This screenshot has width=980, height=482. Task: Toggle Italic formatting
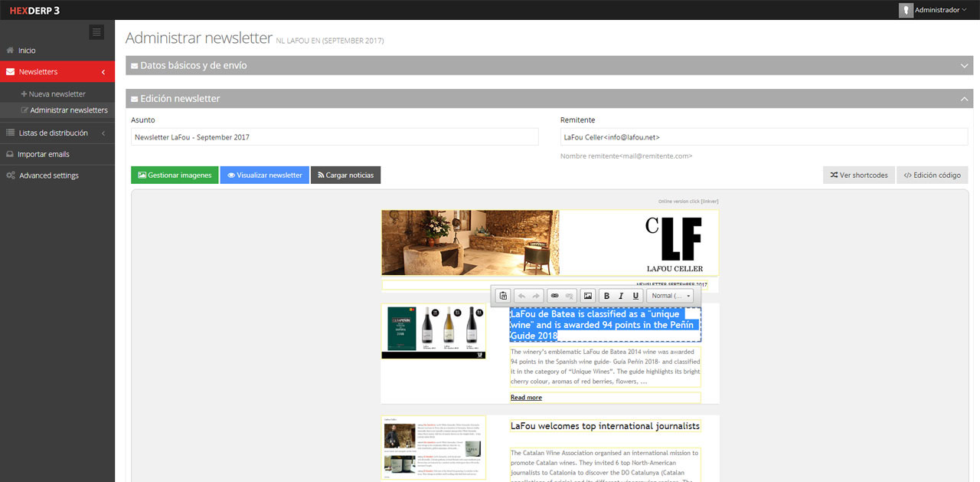pyautogui.click(x=621, y=296)
